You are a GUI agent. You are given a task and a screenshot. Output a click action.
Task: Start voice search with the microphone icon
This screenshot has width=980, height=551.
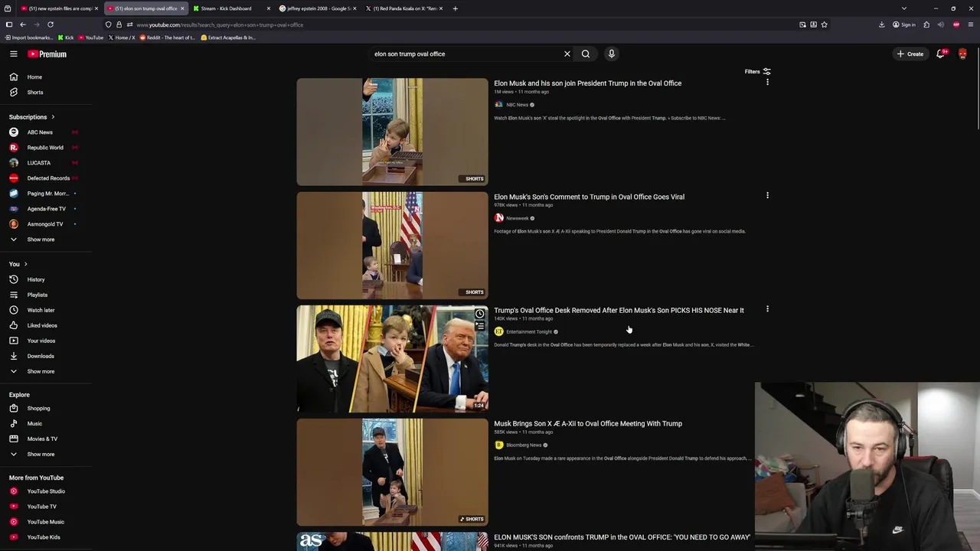pyautogui.click(x=611, y=54)
